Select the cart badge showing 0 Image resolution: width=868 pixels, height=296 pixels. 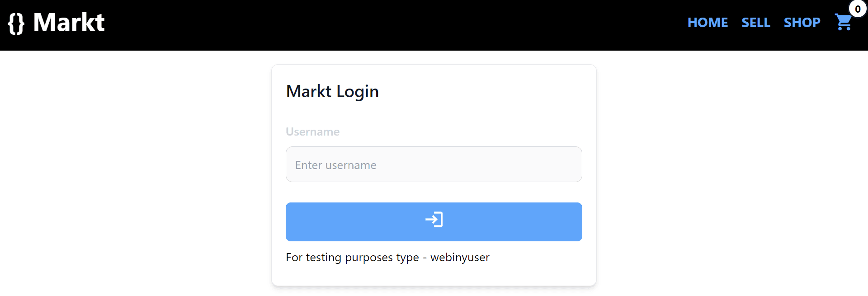pos(857,9)
